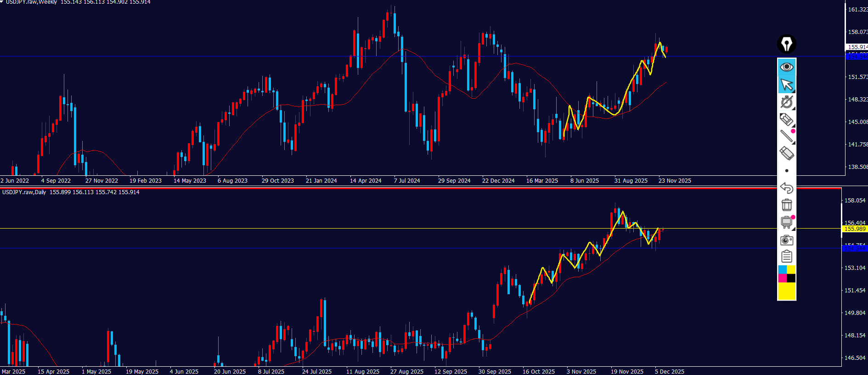Click the brush size dot

click(786, 171)
